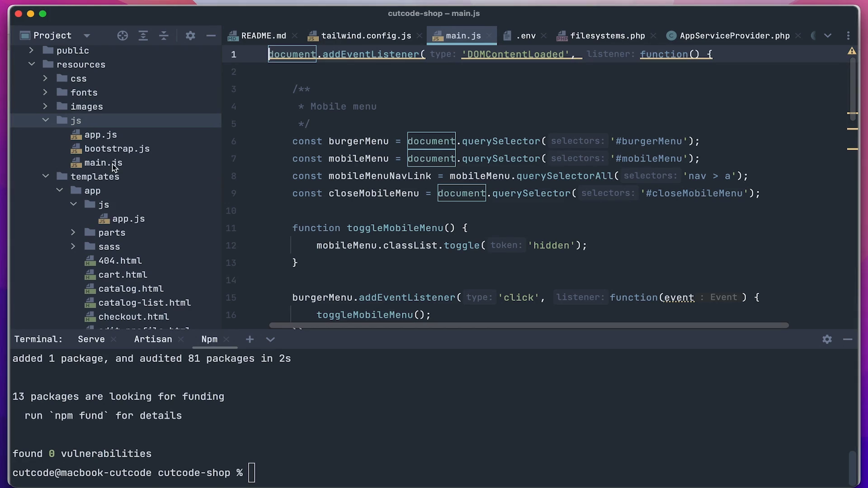Expand the public folder
This screenshot has width=868, height=488.
coord(31,50)
